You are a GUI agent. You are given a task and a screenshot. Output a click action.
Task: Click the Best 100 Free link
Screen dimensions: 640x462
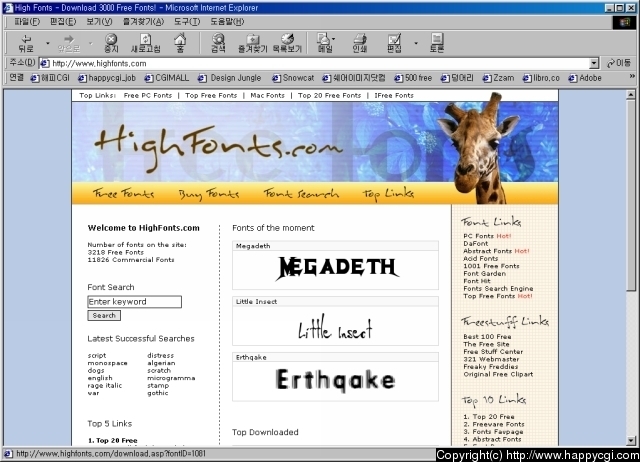coord(487,337)
